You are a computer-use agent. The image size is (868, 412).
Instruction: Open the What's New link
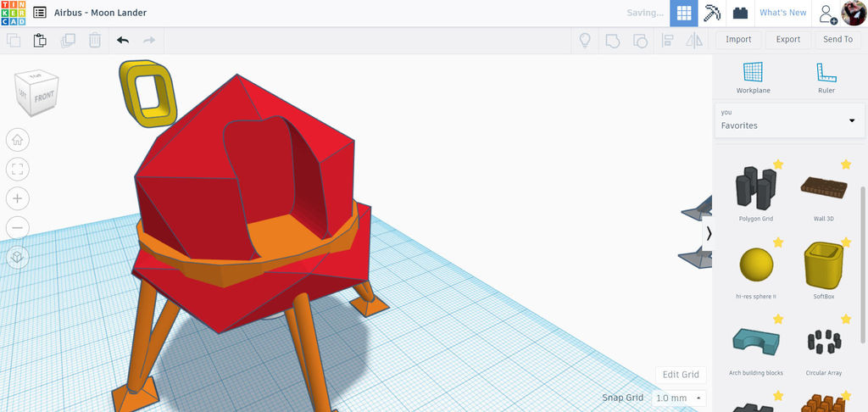[x=782, y=13]
